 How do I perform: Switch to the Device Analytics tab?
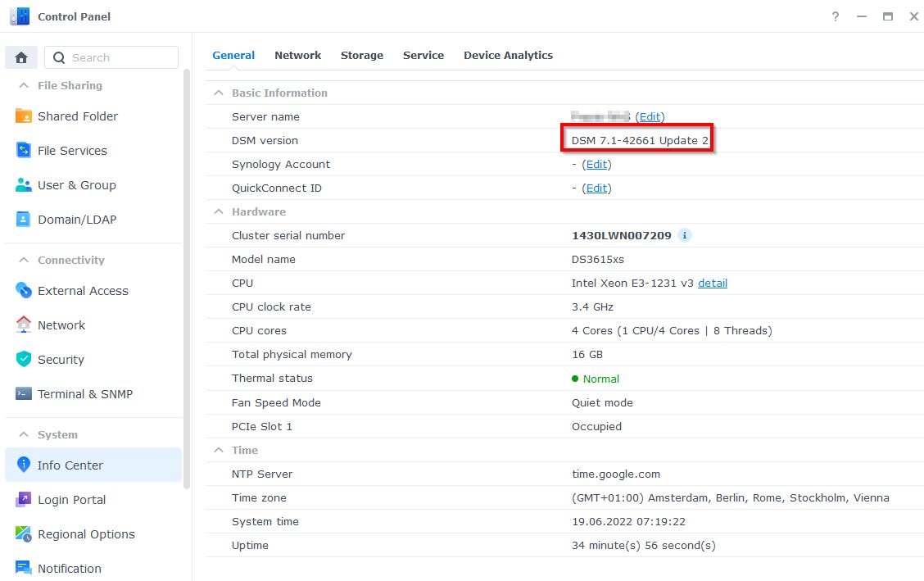coord(508,56)
